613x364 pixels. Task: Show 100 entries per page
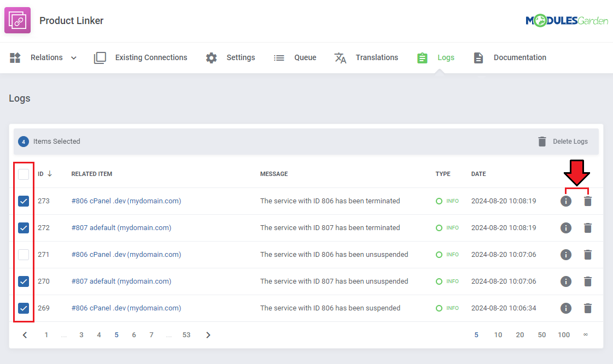pyautogui.click(x=564, y=334)
